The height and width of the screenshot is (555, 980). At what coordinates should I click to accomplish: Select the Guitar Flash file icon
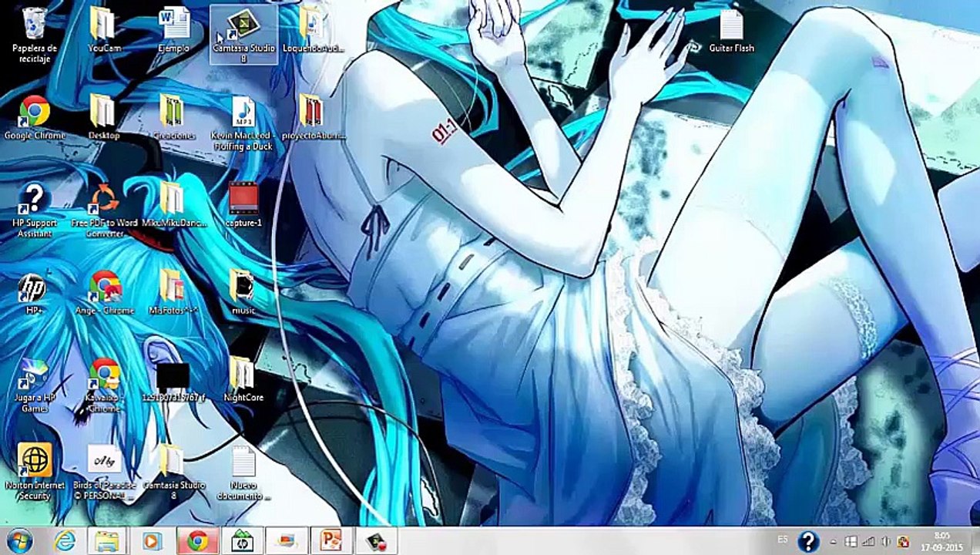coord(731,29)
